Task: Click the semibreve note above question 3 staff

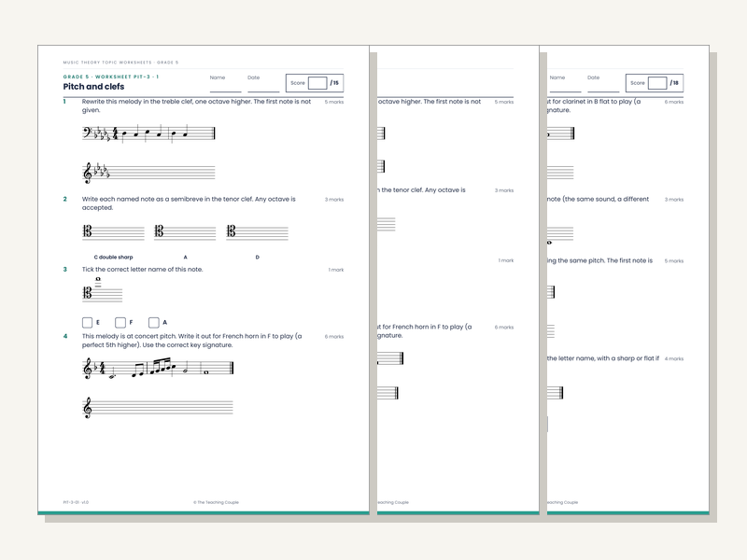Action: (98, 279)
